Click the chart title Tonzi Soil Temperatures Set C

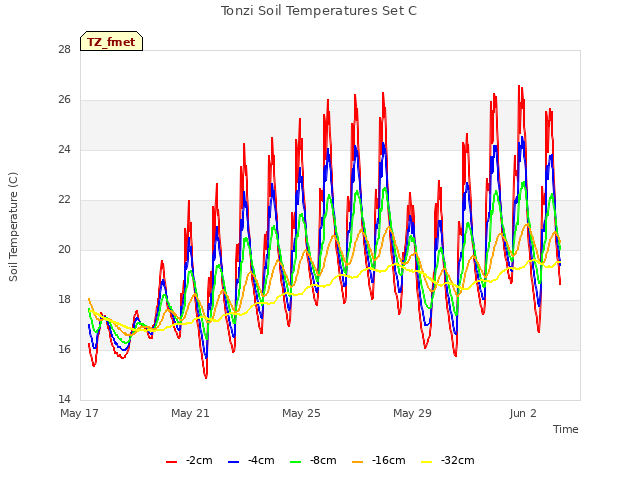click(x=319, y=11)
